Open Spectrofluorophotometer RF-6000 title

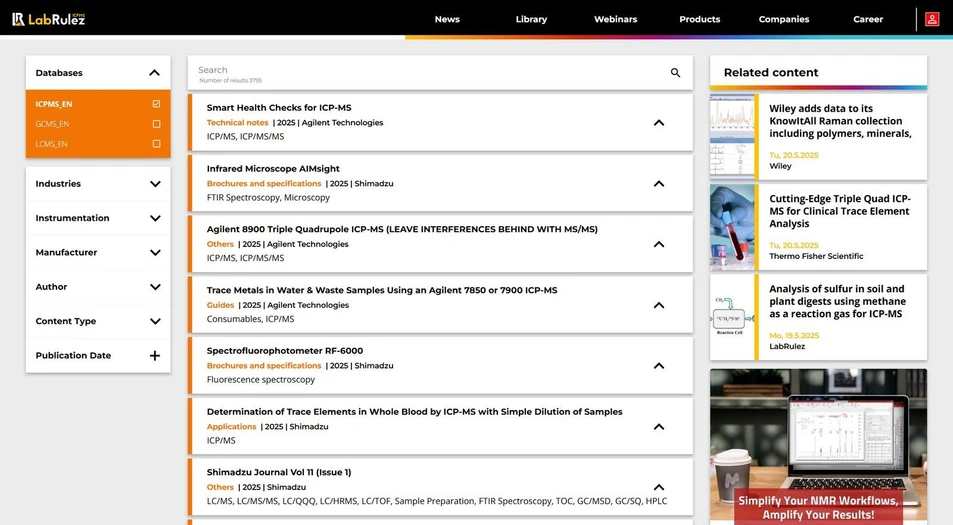pyautogui.click(x=284, y=351)
